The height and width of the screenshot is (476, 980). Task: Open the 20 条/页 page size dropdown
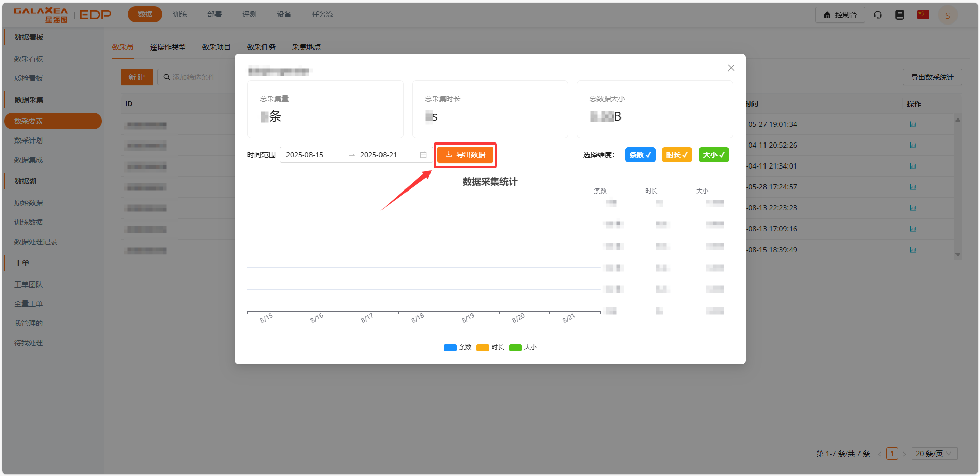934,453
